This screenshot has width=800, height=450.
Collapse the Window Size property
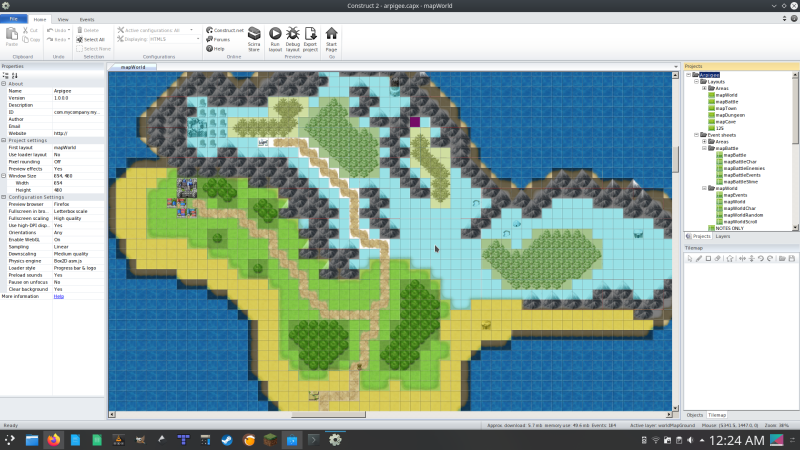4,176
